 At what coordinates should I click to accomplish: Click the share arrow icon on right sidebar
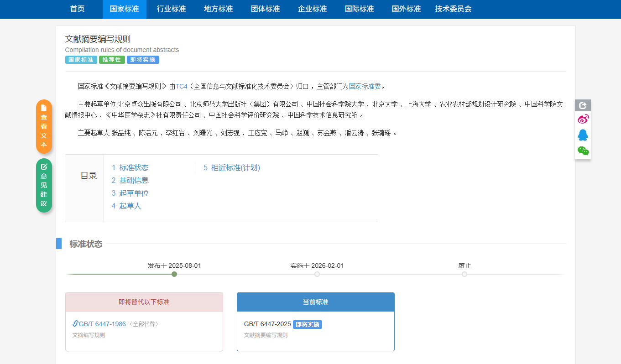583,105
